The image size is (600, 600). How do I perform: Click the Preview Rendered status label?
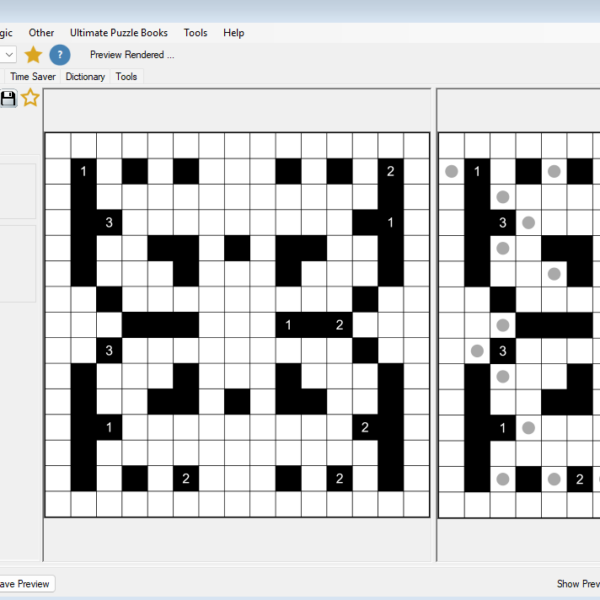pyautogui.click(x=132, y=55)
